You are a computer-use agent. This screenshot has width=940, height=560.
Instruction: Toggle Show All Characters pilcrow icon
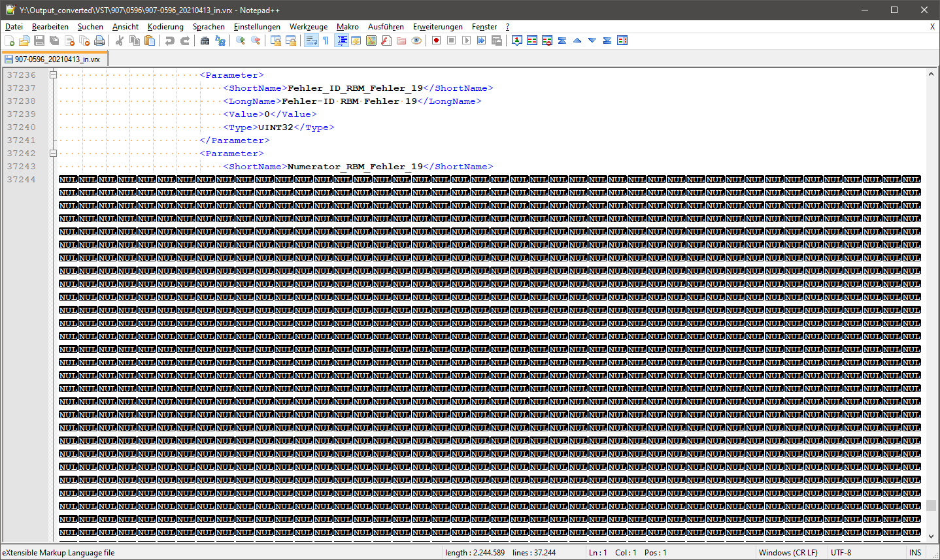pyautogui.click(x=326, y=41)
